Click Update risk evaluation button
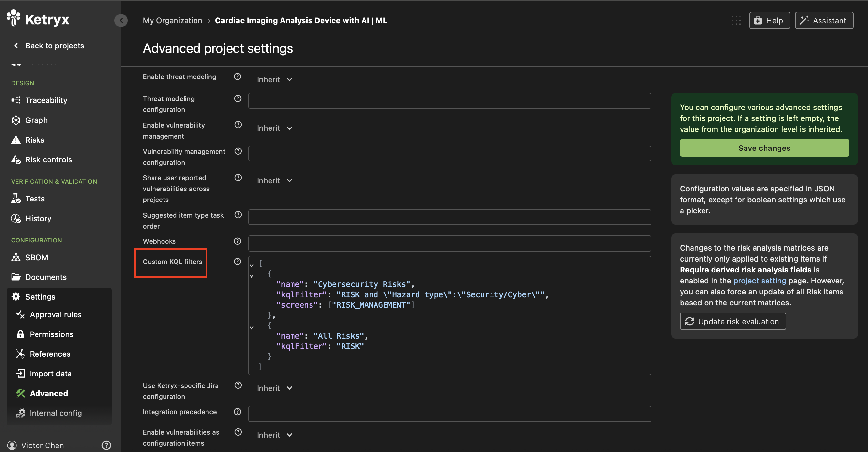The image size is (868, 452). click(733, 321)
